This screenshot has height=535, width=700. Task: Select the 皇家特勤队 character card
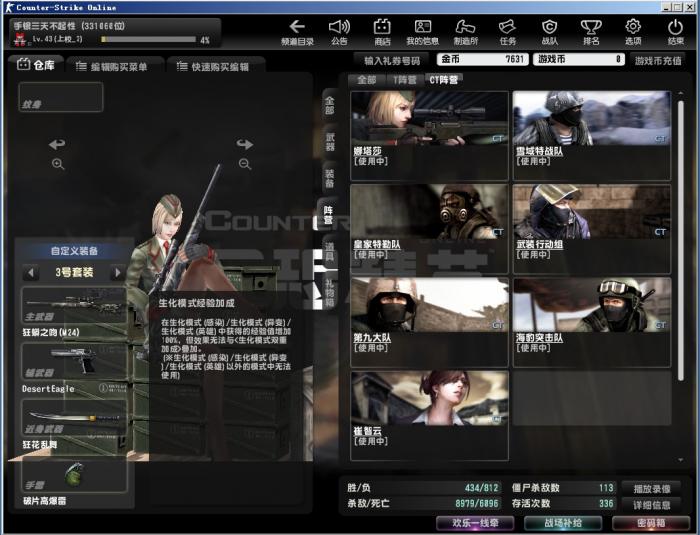tap(429, 229)
